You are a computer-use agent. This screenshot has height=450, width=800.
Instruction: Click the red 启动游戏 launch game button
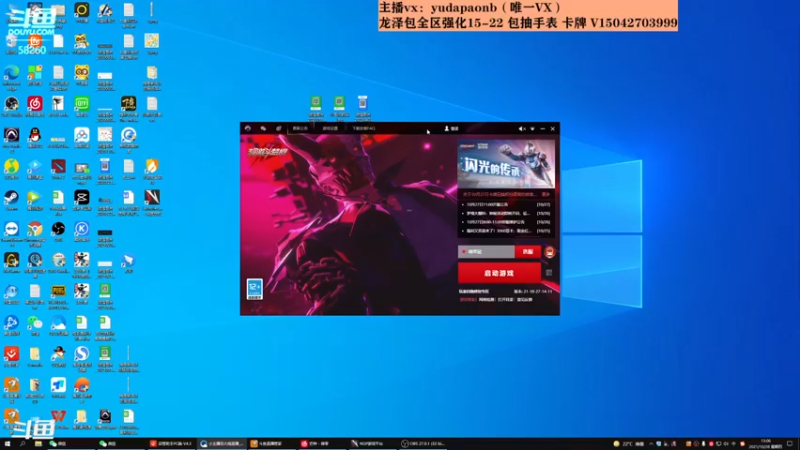click(499, 273)
